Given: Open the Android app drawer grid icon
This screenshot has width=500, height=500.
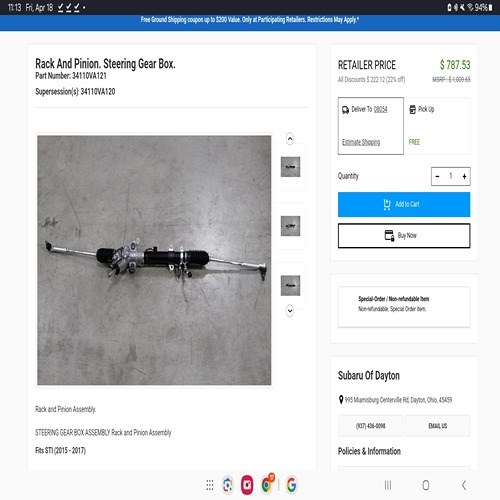Looking at the screenshot, I should pos(210,485).
